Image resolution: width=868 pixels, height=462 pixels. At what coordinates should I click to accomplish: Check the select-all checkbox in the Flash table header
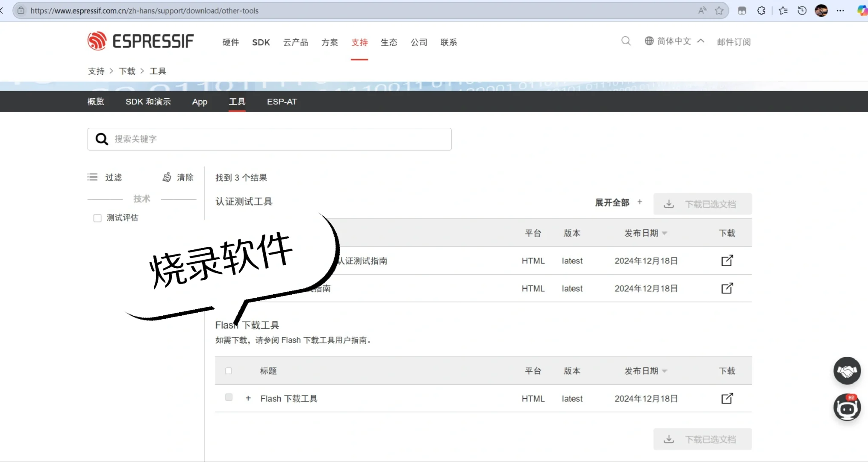tap(229, 371)
